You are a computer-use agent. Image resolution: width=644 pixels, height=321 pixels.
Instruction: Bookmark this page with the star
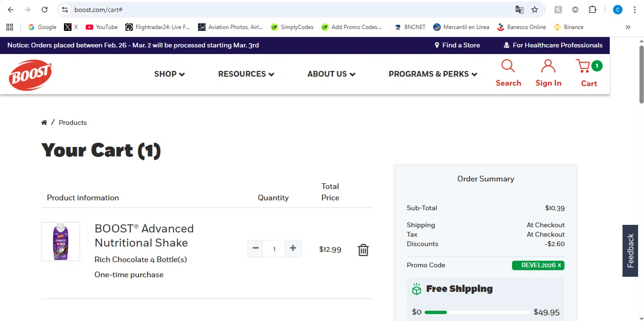click(535, 9)
